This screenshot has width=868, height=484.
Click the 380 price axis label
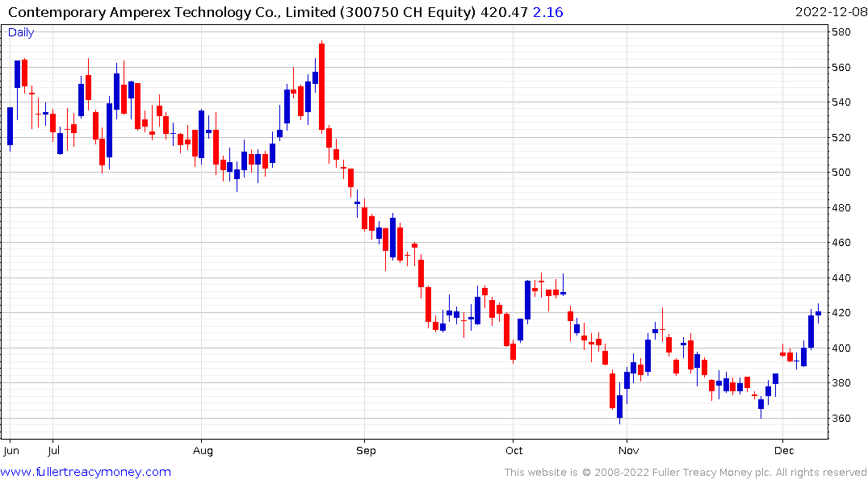click(x=841, y=383)
